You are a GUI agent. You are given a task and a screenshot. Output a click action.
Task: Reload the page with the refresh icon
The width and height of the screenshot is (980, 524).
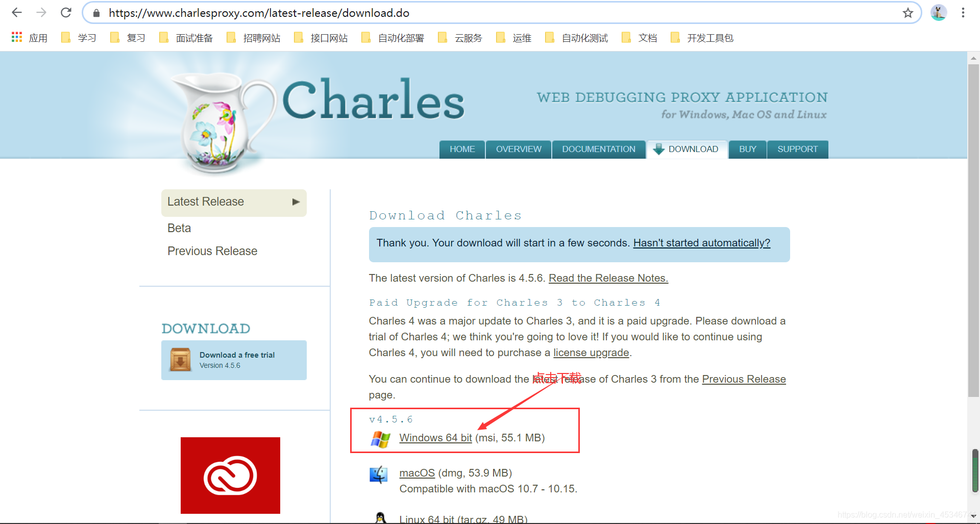point(66,13)
